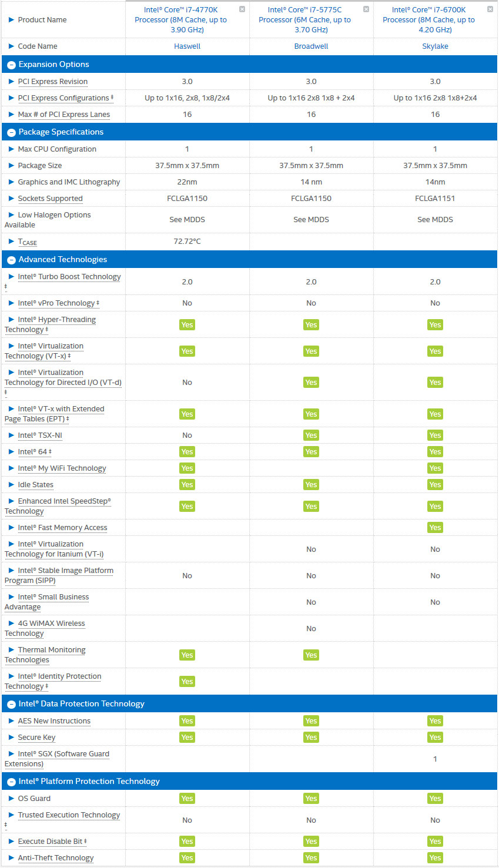Click the Yes badge for Intel Identity Protection

(x=187, y=682)
